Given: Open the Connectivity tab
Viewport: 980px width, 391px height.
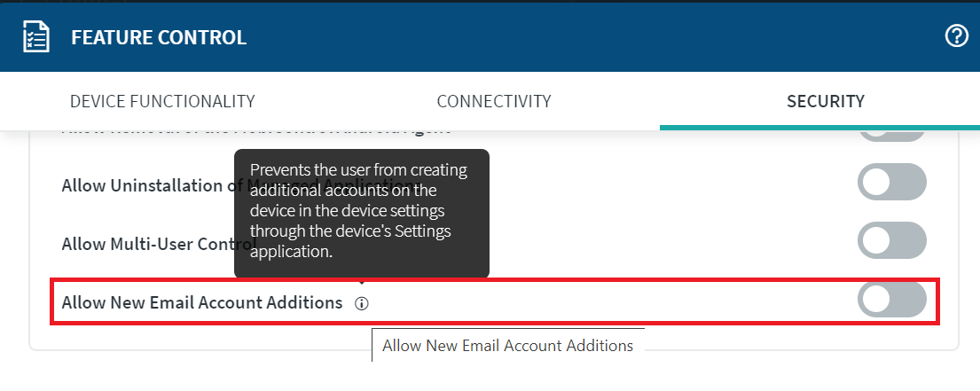Looking at the screenshot, I should click(494, 101).
